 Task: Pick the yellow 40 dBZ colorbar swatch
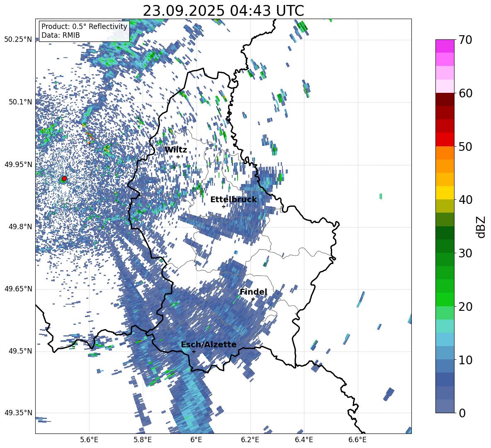[x=445, y=193]
